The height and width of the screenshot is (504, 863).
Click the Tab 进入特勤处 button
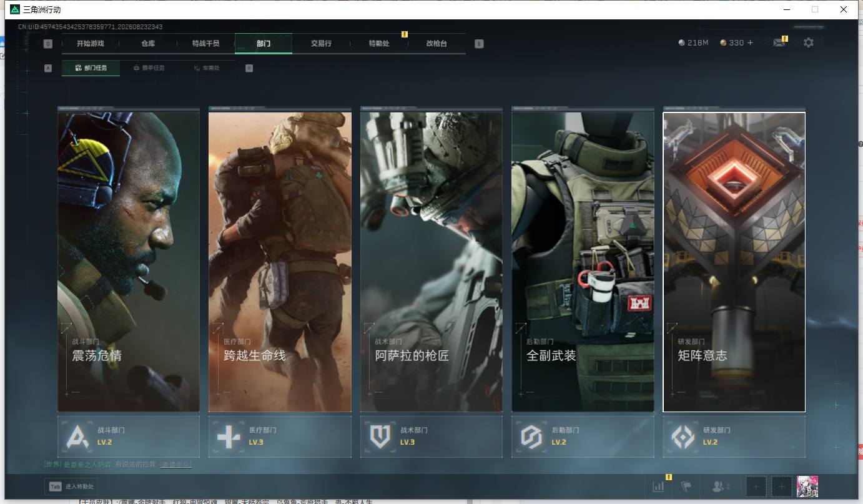coord(71,487)
